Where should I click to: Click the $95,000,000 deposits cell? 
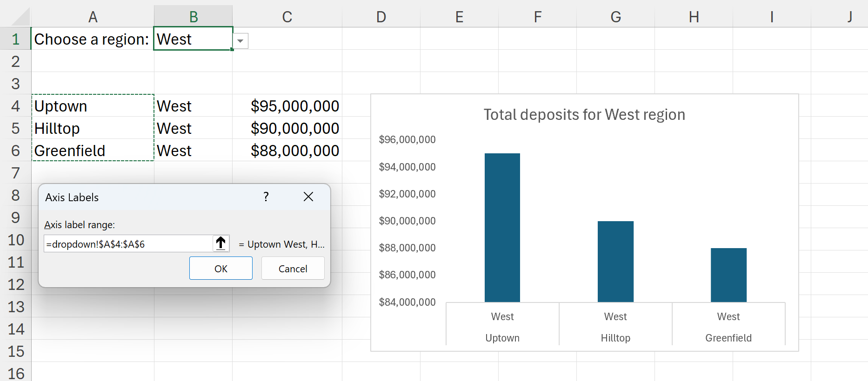(x=287, y=106)
